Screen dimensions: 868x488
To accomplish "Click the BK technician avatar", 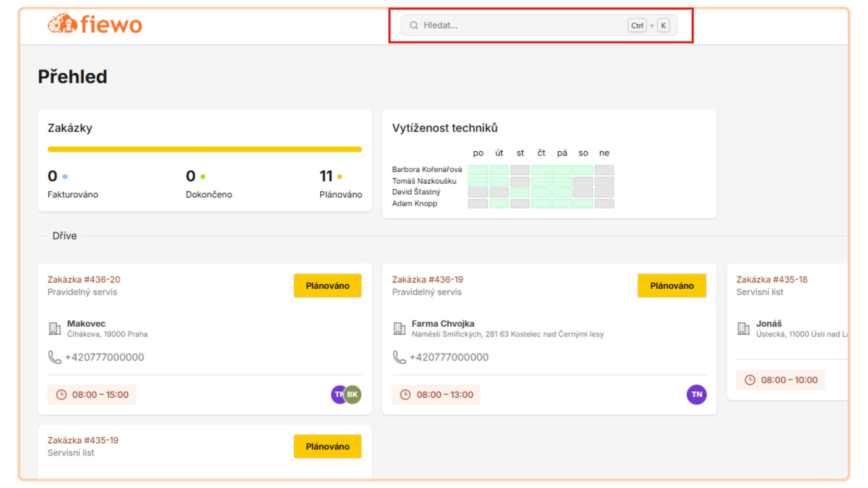I will coord(353,394).
